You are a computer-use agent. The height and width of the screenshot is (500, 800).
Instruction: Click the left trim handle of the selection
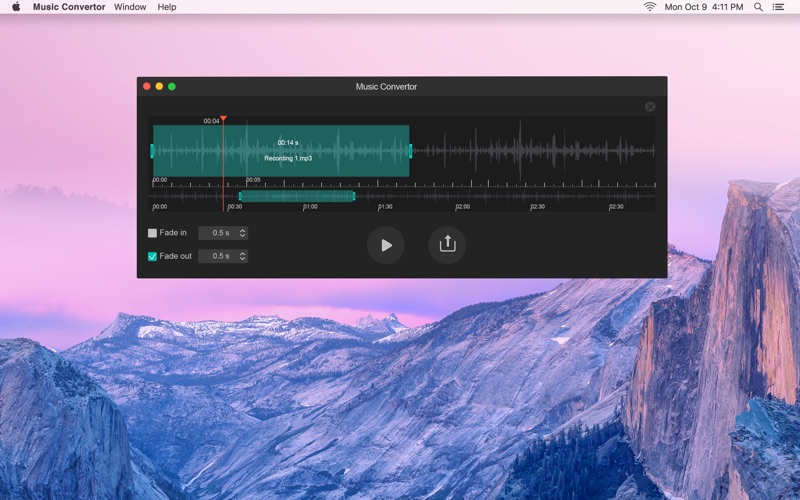[152, 151]
